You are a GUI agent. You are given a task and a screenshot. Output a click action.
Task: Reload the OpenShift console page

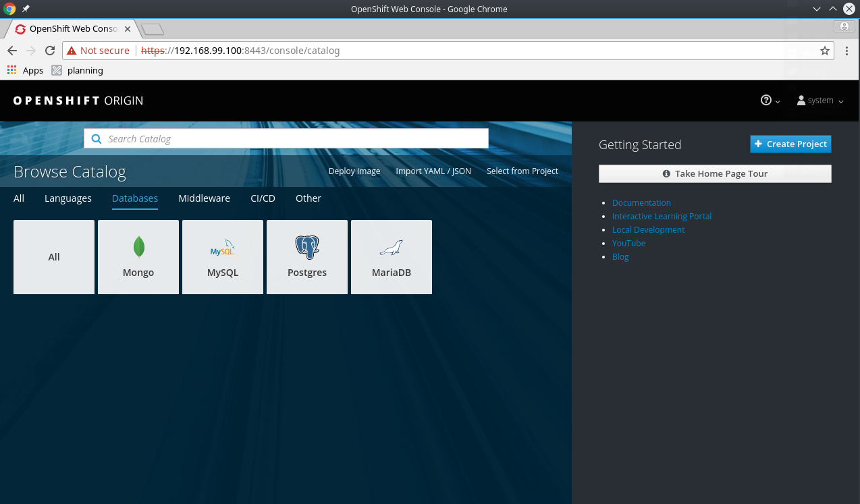[x=50, y=51]
